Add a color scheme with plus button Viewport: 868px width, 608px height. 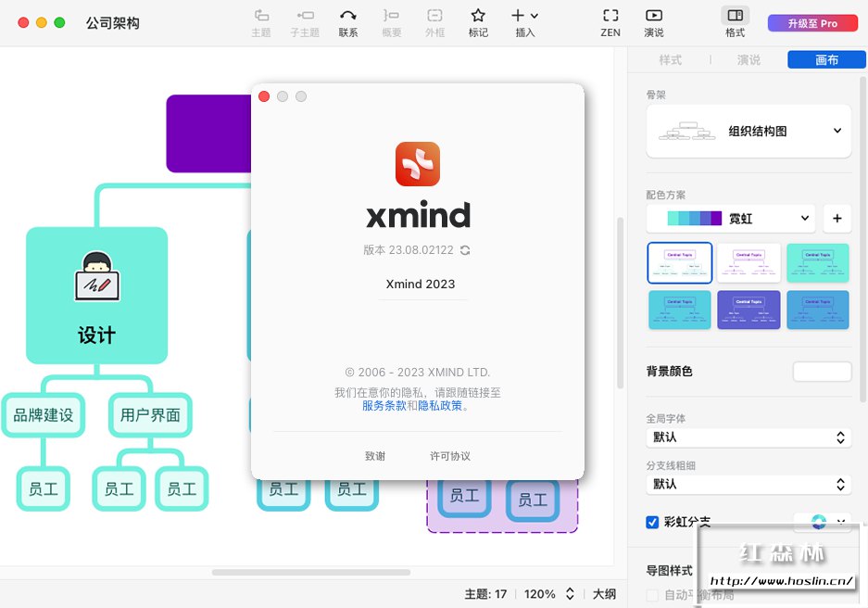pos(837,218)
